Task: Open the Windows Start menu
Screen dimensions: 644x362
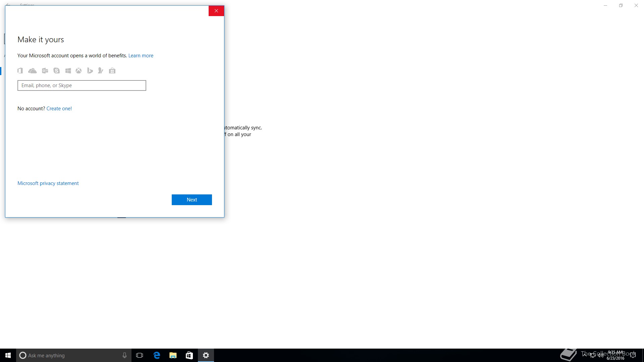Action: pos(8,355)
